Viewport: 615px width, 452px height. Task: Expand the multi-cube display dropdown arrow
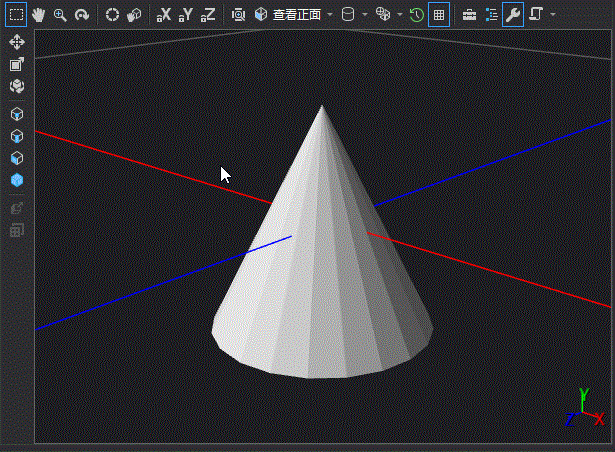click(400, 15)
